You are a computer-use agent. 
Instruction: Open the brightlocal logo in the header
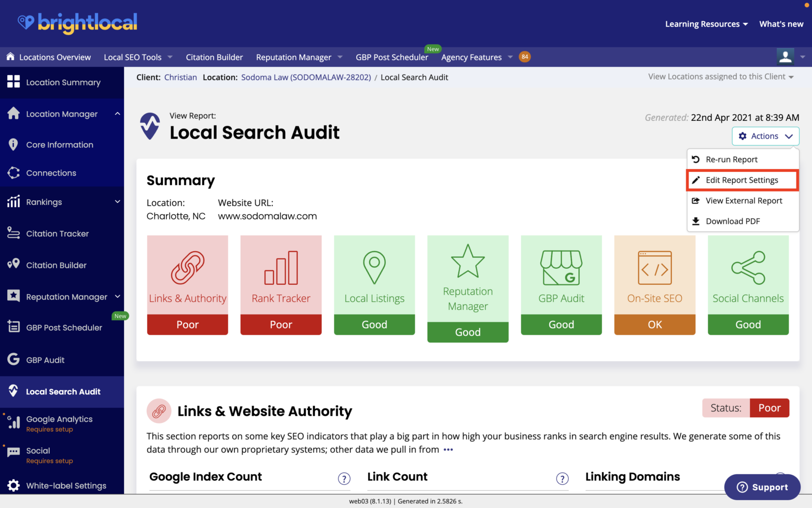(x=78, y=23)
